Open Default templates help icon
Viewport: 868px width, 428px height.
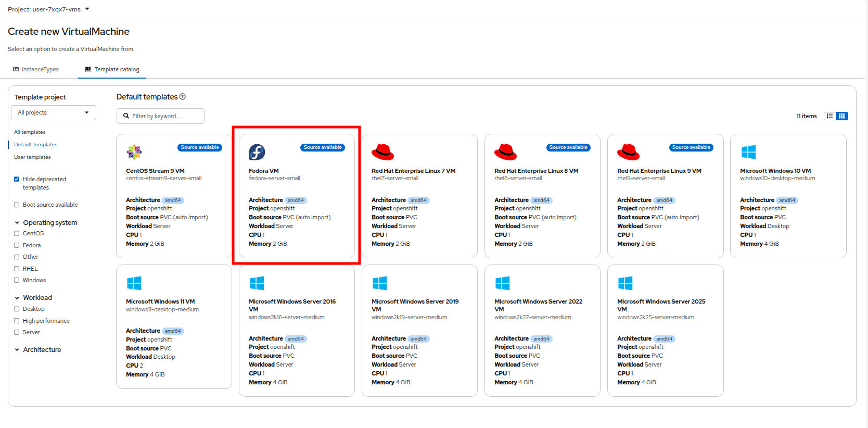pos(183,97)
